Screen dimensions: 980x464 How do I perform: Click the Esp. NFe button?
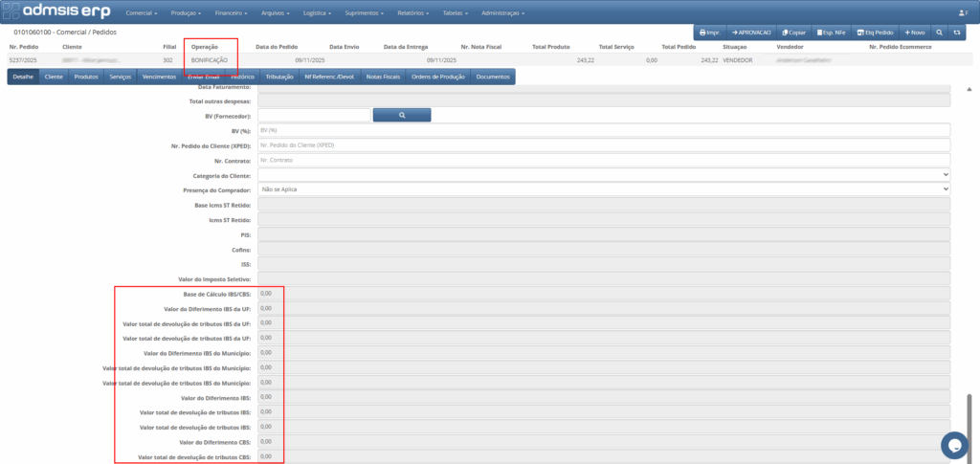[830, 32]
